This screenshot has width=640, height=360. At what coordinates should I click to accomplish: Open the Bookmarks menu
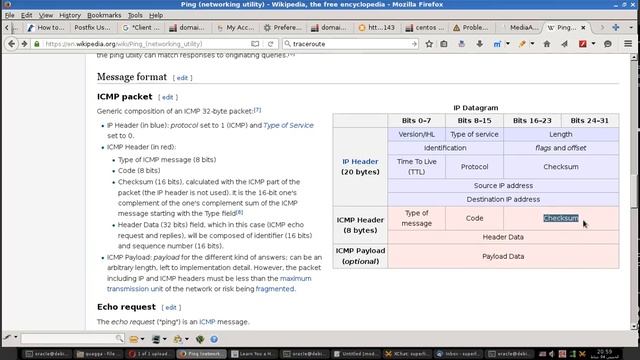104,15
